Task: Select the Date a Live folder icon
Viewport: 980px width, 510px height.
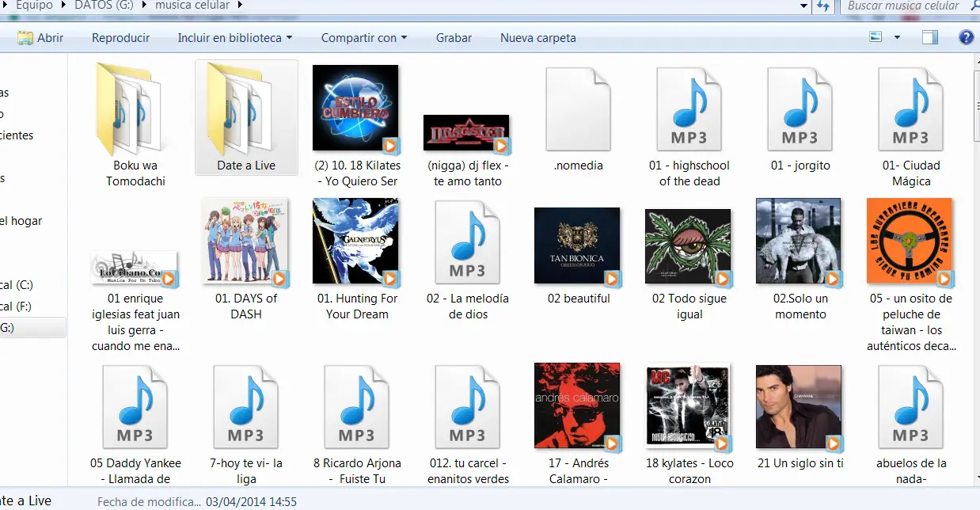Action: coord(244,109)
